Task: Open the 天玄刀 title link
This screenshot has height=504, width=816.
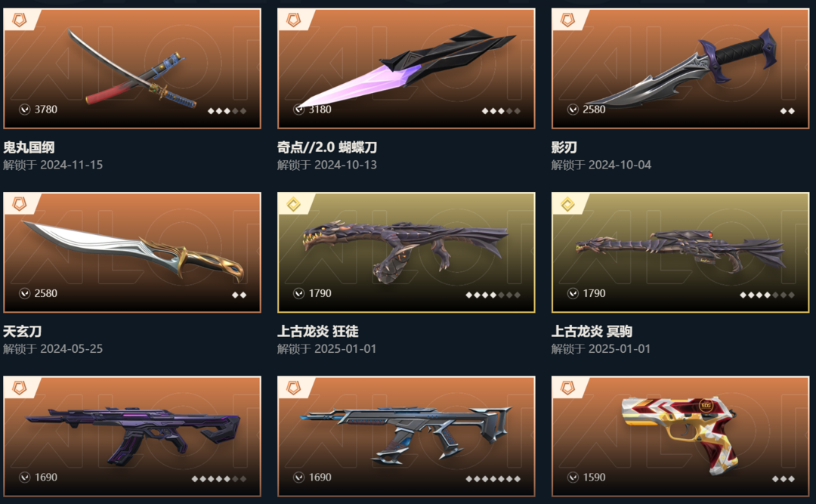Action: [23, 331]
